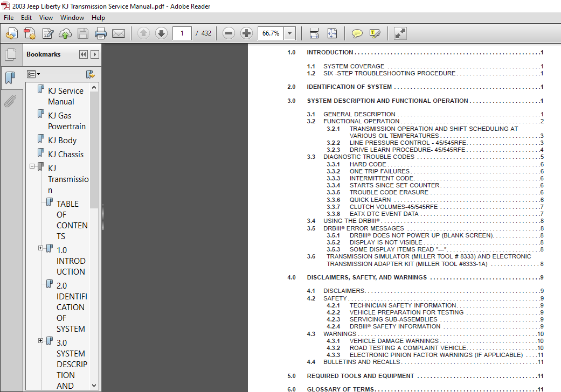Select the KJ Chassis bookmark

[x=66, y=155]
